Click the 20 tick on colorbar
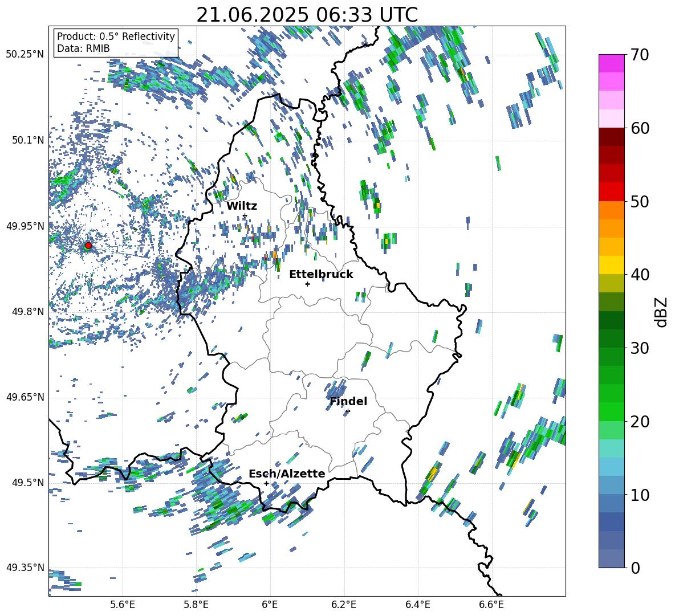This screenshot has width=675, height=616. click(639, 421)
